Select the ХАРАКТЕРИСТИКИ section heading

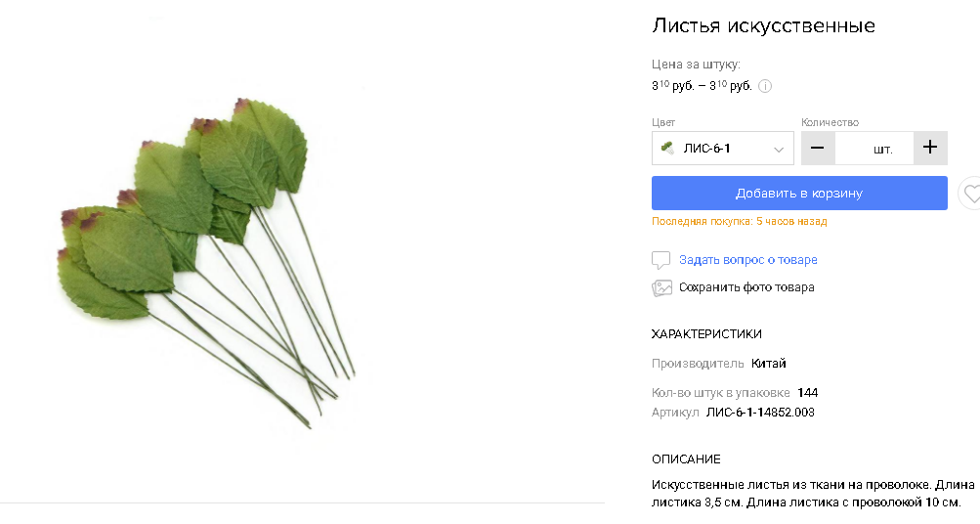tap(706, 334)
